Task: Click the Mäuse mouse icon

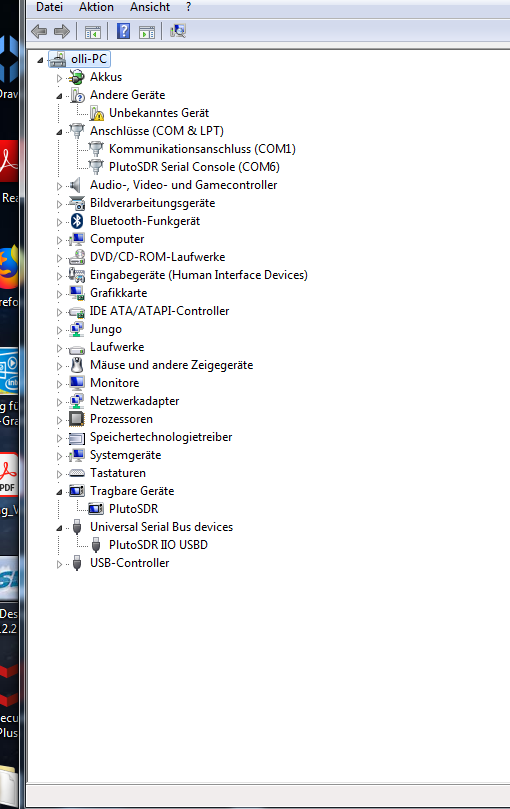Action: click(77, 365)
